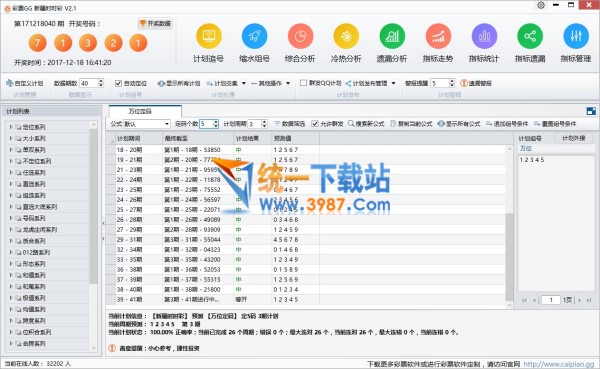Click 定码个数 stepper arrows

click(215, 124)
